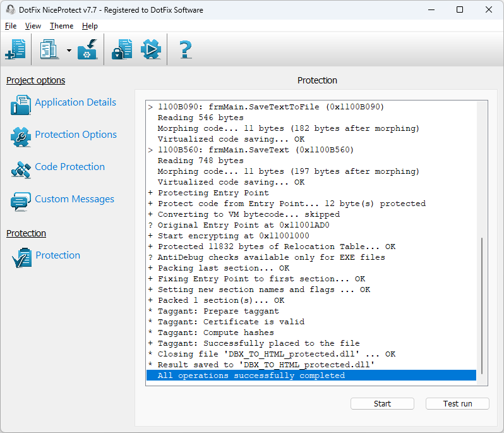Open the Application Details link
The width and height of the screenshot is (504, 433).
[76, 102]
